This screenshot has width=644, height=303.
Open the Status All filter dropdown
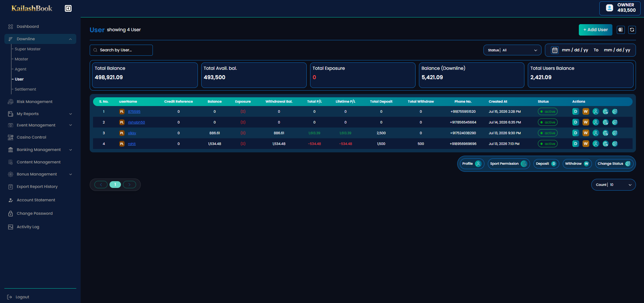(512, 50)
